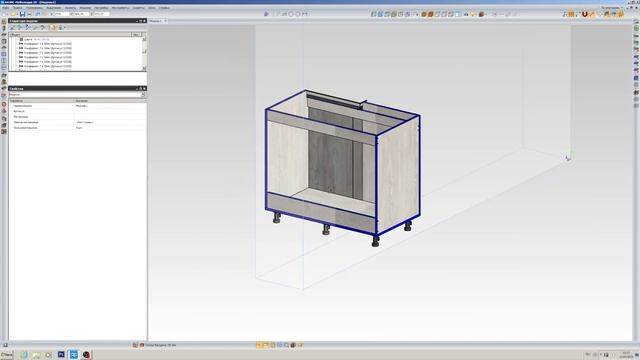Click the Print icon next to Save
Viewport: 640px width, 360px height.
pos(29,14)
